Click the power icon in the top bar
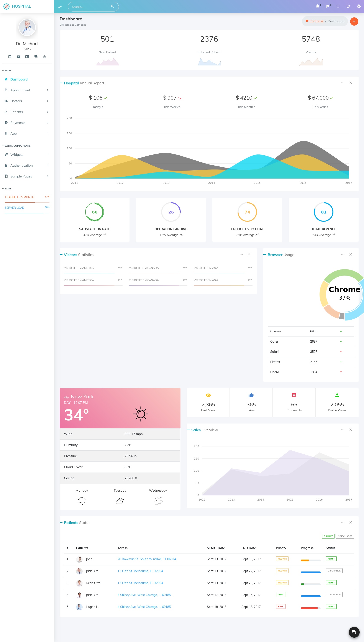Screen dimensions: 364x642 [348, 6]
